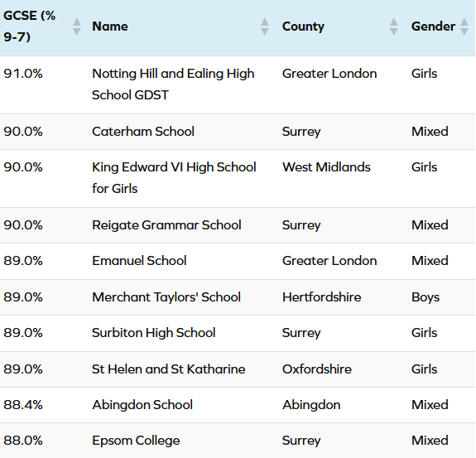Select Surbiton High School

(x=154, y=333)
